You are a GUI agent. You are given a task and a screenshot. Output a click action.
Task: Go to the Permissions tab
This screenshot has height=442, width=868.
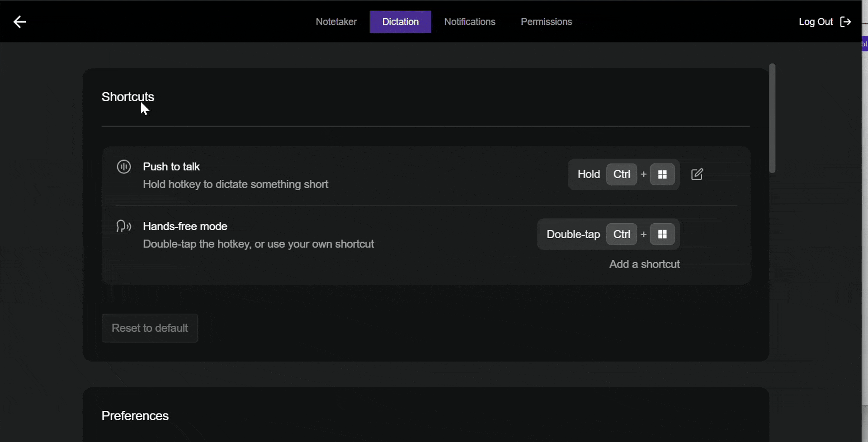[546, 22]
